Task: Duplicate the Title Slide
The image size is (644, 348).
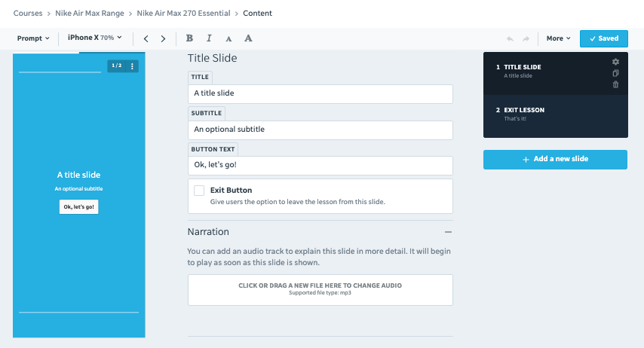Action: tap(615, 73)
